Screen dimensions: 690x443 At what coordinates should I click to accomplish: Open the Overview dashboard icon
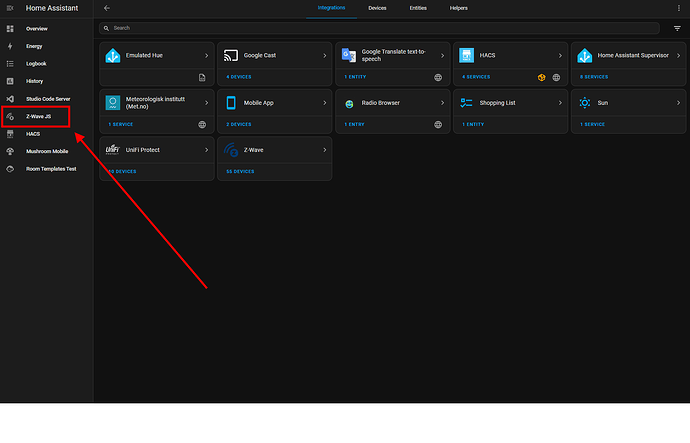pyautogui.click(x=10, y=29)
